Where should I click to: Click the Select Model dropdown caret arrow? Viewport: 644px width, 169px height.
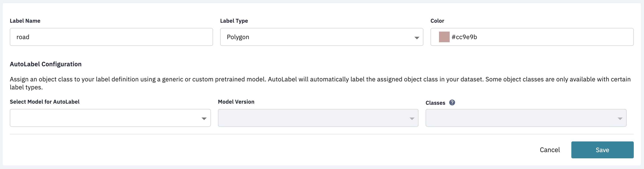click(204, 119)
